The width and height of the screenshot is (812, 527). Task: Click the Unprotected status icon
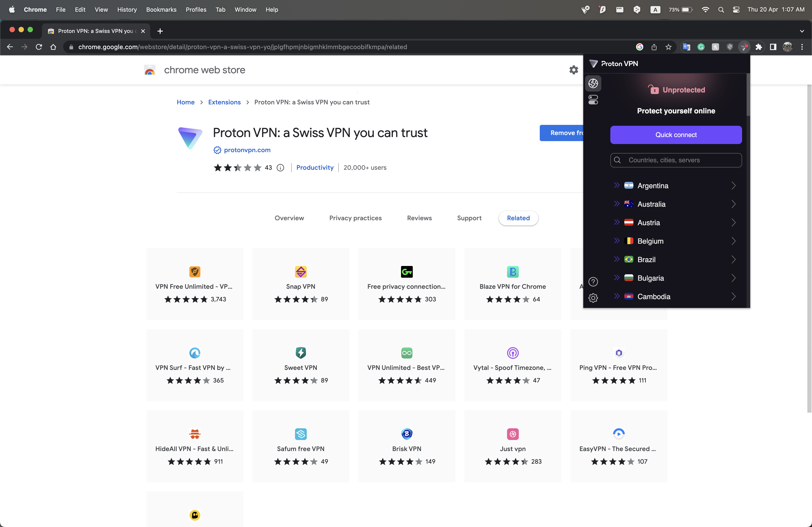(x=652, y=89)
